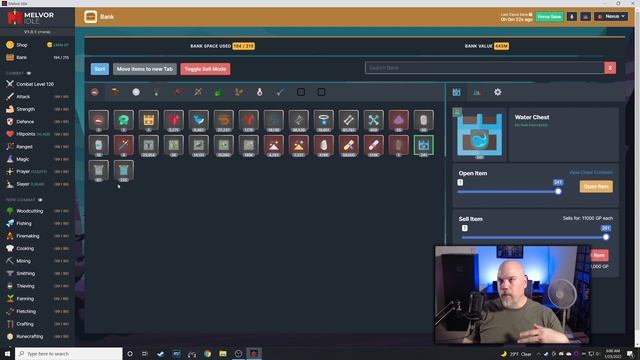Switch to the blue sword bank tab
Viewport: 640px width, 360px height.
pyautogui.click(x=280, y=92)
